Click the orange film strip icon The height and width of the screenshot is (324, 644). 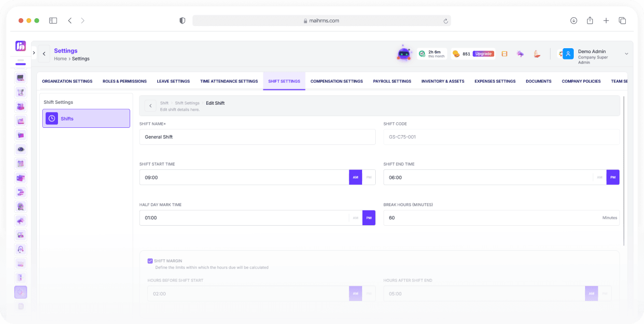click(x=504, y=54)
